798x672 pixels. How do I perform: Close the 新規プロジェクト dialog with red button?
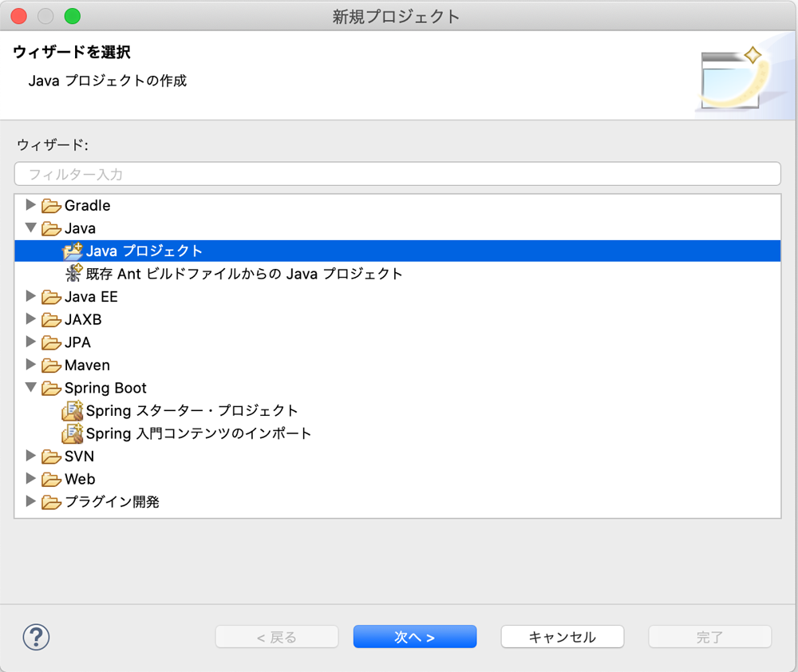[x=19, y=16]
